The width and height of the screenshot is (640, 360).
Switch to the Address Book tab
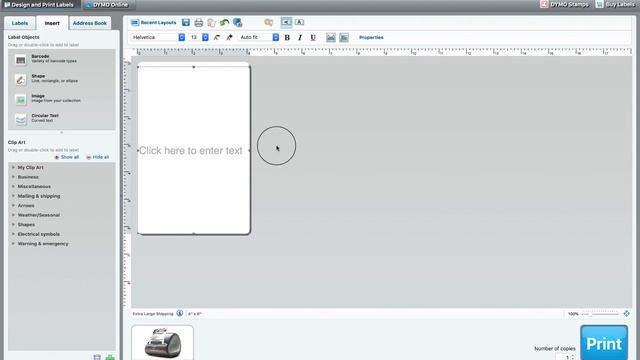pyautogui.click(x=90, y=23)
